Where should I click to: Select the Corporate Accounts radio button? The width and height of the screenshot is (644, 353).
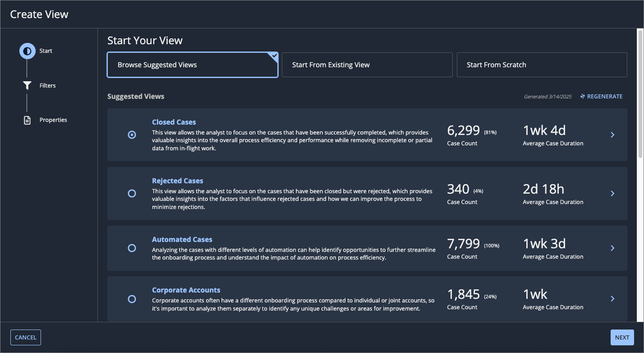[132, 298]
